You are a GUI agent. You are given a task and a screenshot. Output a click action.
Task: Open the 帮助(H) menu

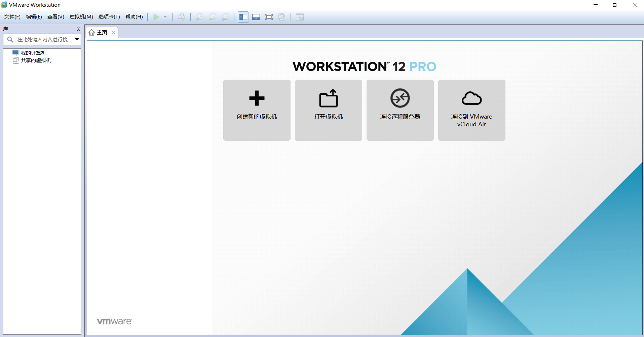tap(134, 17)
